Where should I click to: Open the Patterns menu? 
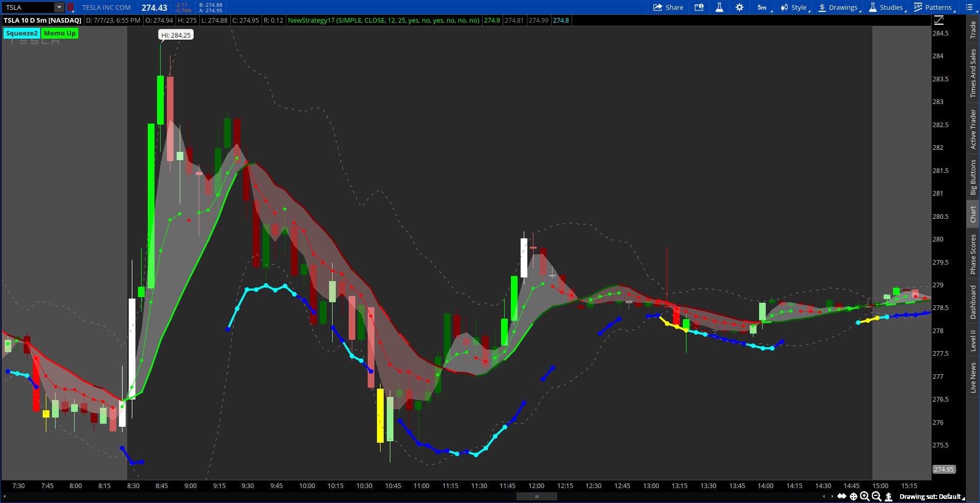coord(933,7)
